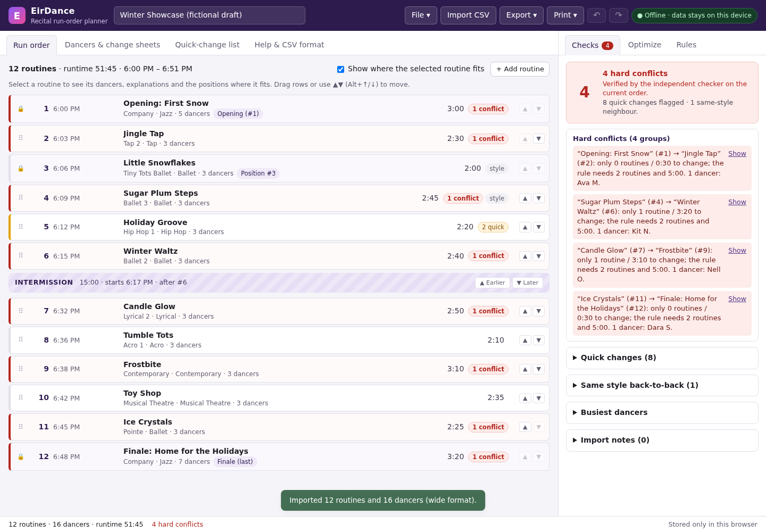The height and width of the screenshot is (532, 766).
Task: Switch to Quick-change list tab
Action: [x=207, y=45]
